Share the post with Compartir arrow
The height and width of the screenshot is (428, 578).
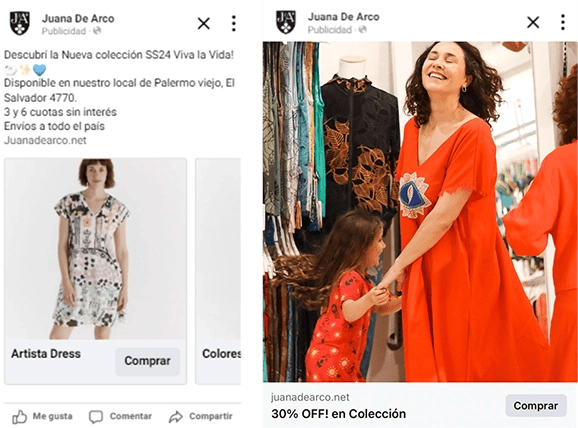coord(176,417)
